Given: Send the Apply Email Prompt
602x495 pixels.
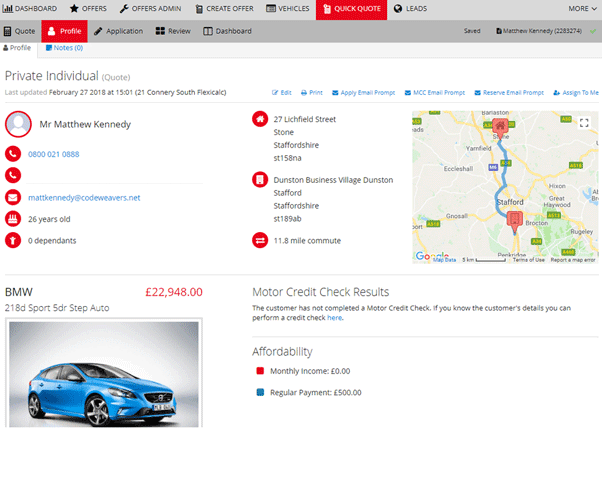Looking at the screenshot, I should point(364,93).
